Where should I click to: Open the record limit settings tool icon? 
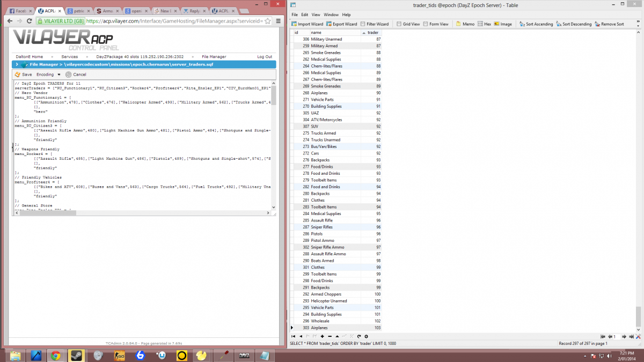click(x=638, y=336)
